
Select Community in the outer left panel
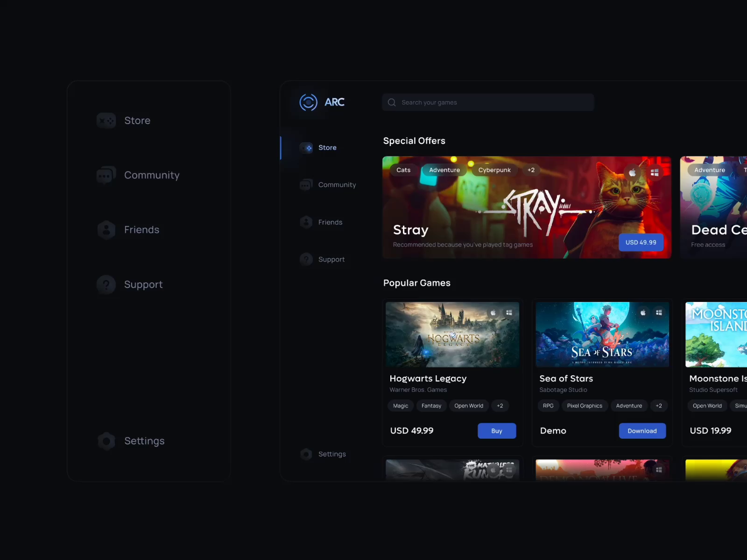pos(152,175)
